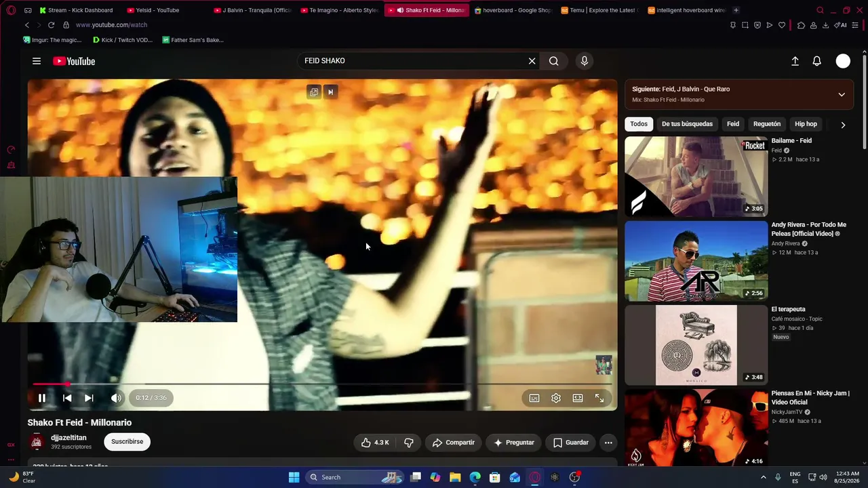Open the Andy Rivera video thumbnail
Screen dimensions: 868x488
[x=696, y=261]
